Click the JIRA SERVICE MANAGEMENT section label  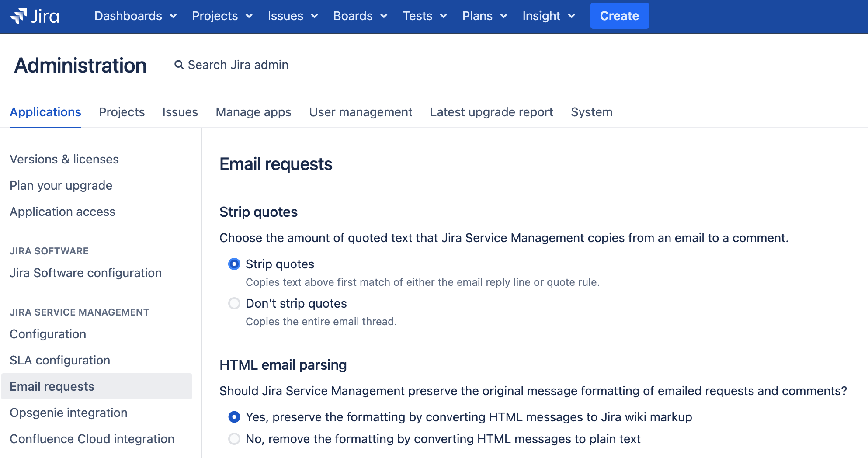click(80, 312)
